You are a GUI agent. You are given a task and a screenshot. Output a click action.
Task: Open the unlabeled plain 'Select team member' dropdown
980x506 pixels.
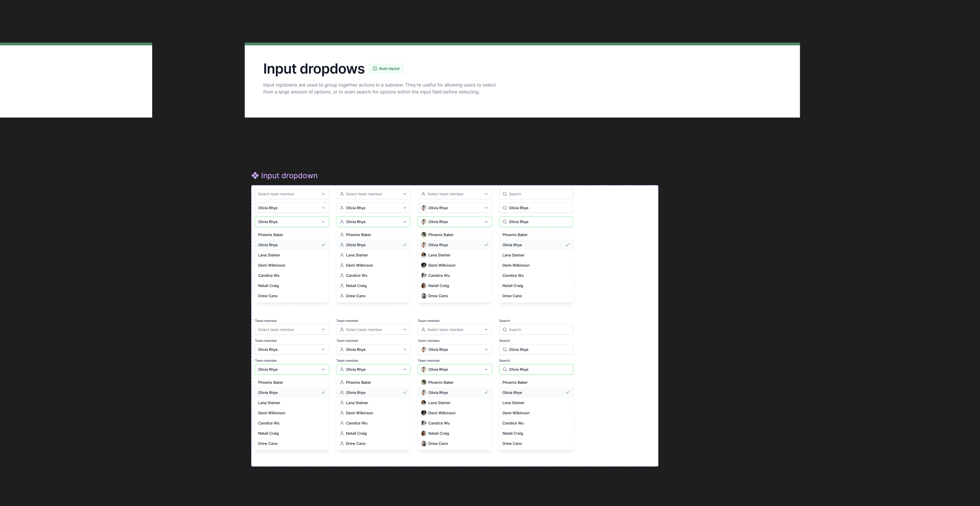(x=291, y=194)
